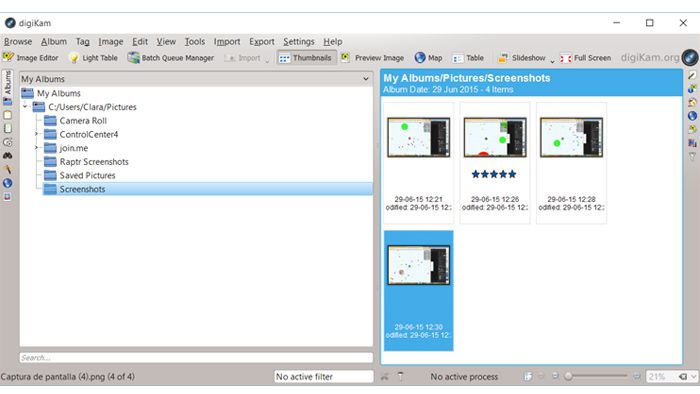This screenshot has height=394, width=700.
Task: Select the five-star thumbnail dated 12:26
Action: click(x=495, y=163)
